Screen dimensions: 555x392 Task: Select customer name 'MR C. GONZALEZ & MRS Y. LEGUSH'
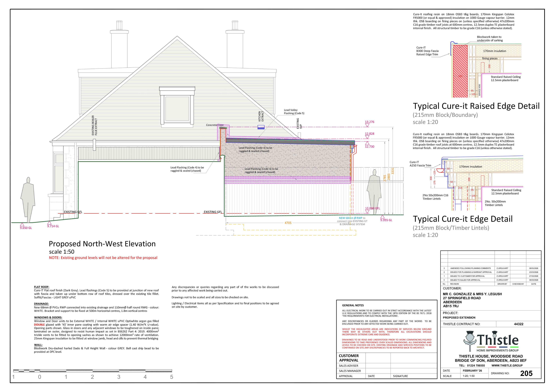coord(472,294)
